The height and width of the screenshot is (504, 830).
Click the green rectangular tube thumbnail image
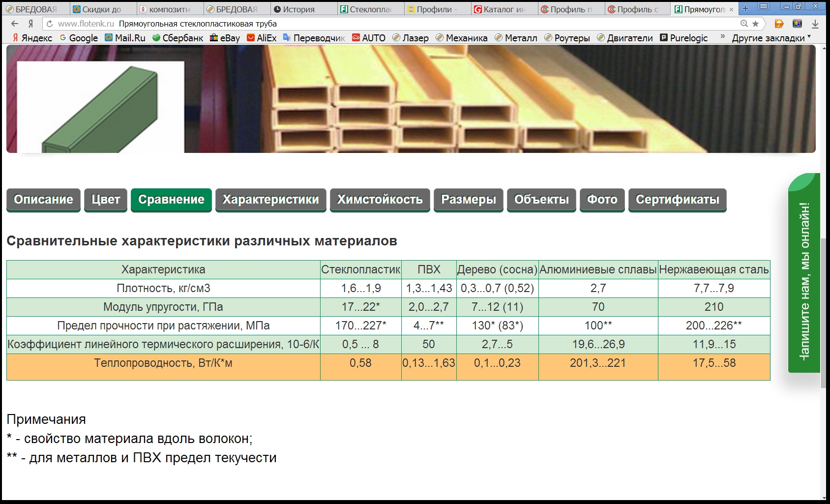tap(101, 107)
